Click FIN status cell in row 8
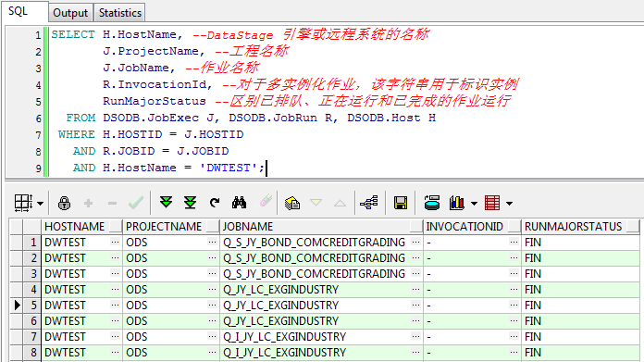The width and height of the screenshot is (644, 362). point(581,353)
